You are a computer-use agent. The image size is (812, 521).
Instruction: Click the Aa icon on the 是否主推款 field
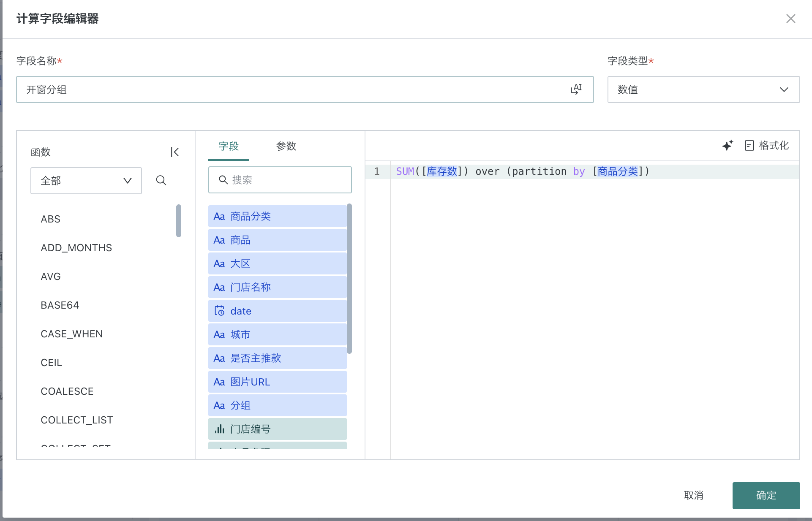point(219,358)
